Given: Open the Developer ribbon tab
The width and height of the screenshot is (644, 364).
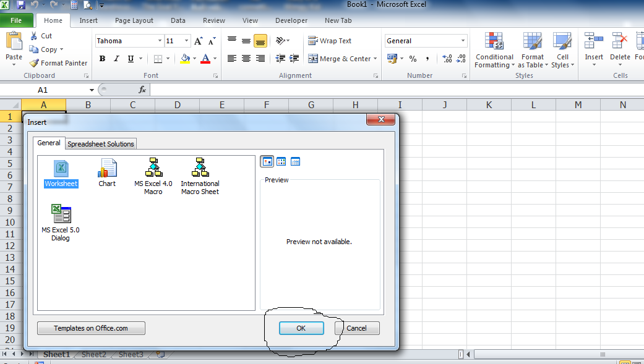Looking at the screenshot, I should (x=291, y=20).
